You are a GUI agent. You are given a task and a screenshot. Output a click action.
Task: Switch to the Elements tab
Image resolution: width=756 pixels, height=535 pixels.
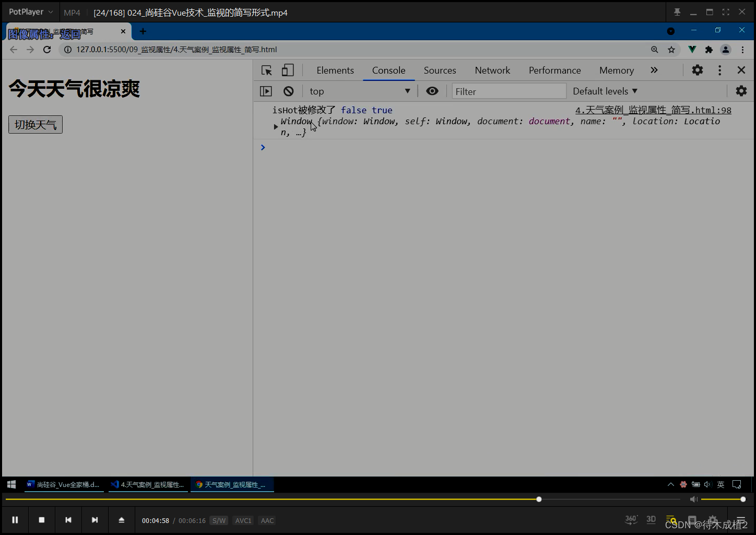click(x=335, y=70)
